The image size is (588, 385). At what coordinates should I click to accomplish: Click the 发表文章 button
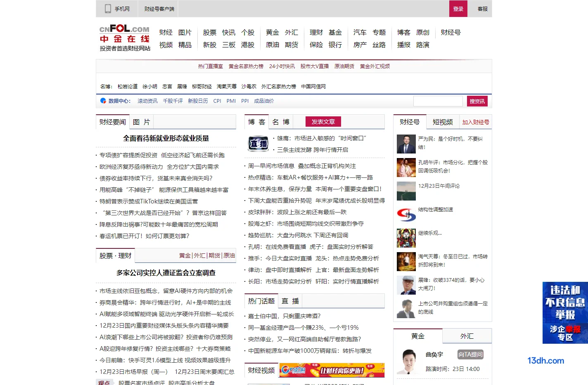[x=323, y=122]
